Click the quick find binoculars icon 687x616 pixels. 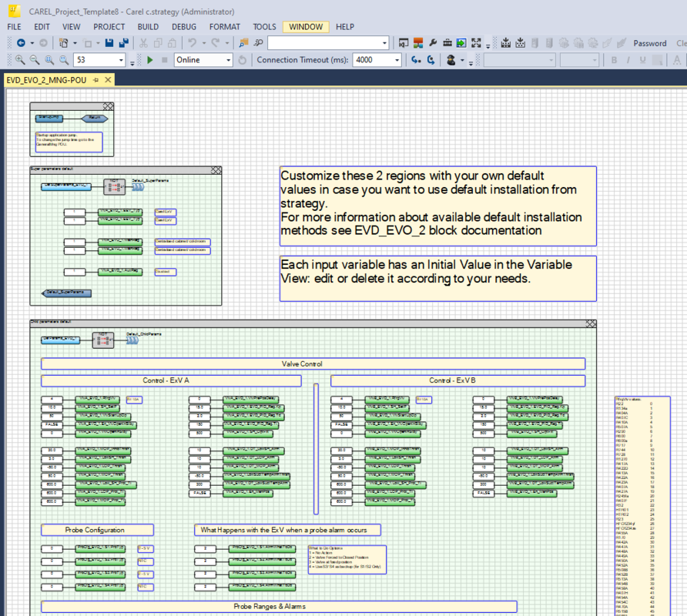(259, 43)
